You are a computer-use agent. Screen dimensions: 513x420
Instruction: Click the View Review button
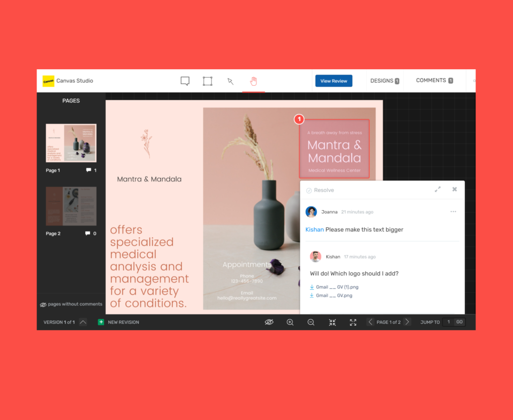point(333,80)
